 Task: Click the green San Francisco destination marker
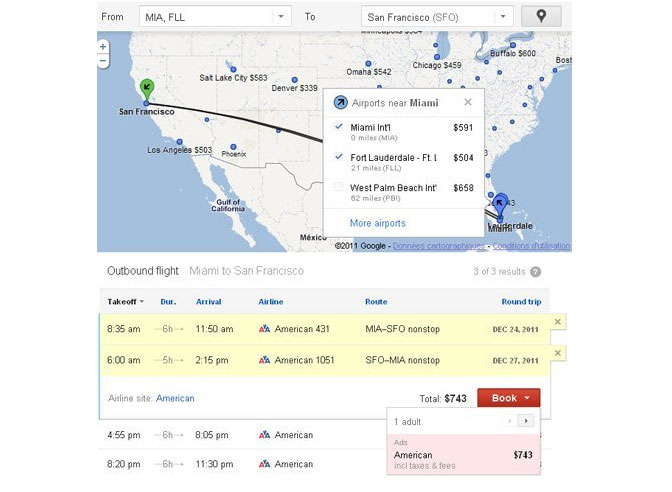[x=147, y=88]
